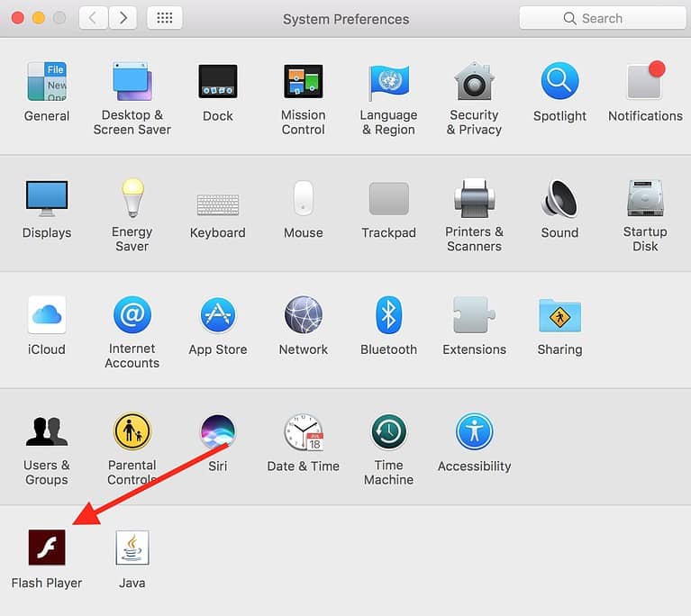Open Accessibility preferences
This screenshot has width=691, height=616.
[474, 432]
